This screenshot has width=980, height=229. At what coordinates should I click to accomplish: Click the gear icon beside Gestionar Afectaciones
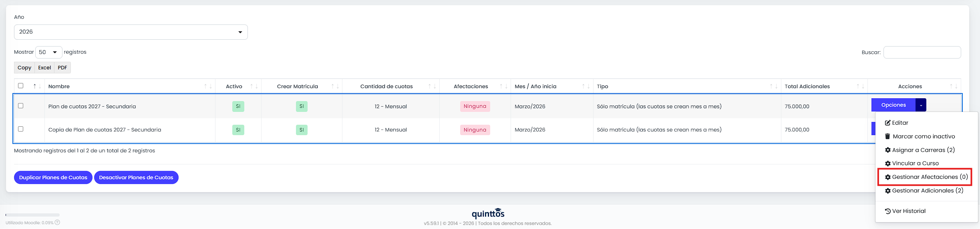pos(887,177)
